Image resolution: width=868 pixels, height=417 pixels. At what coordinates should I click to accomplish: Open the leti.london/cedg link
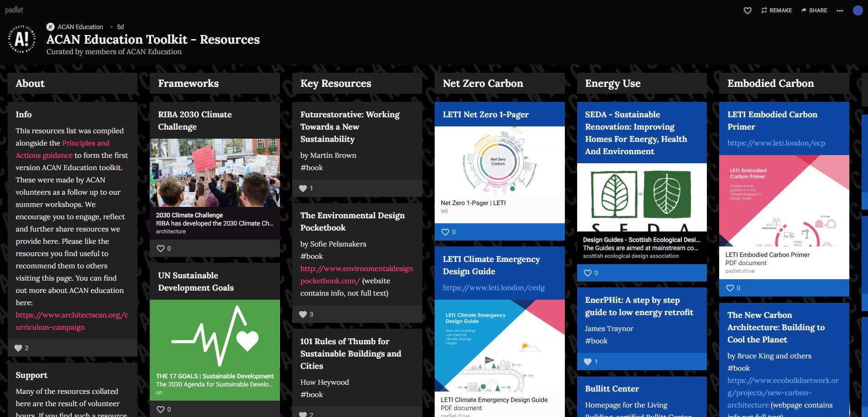(493, 287)
